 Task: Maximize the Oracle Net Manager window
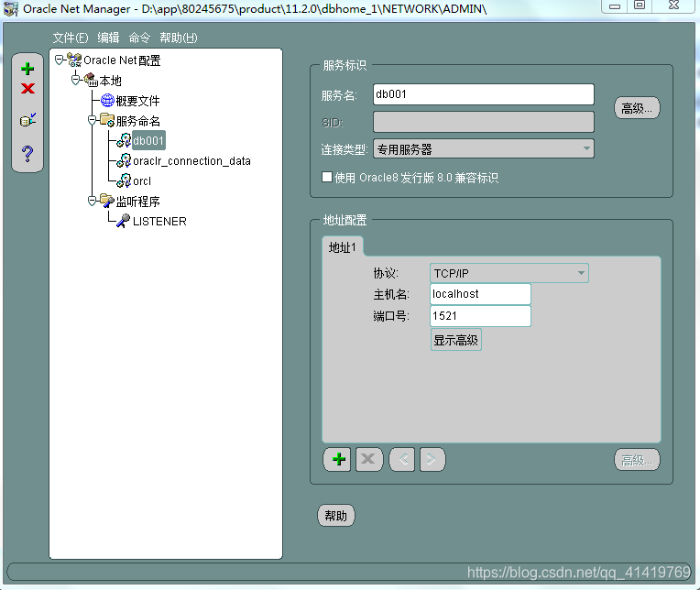click(x=640, y=5)
